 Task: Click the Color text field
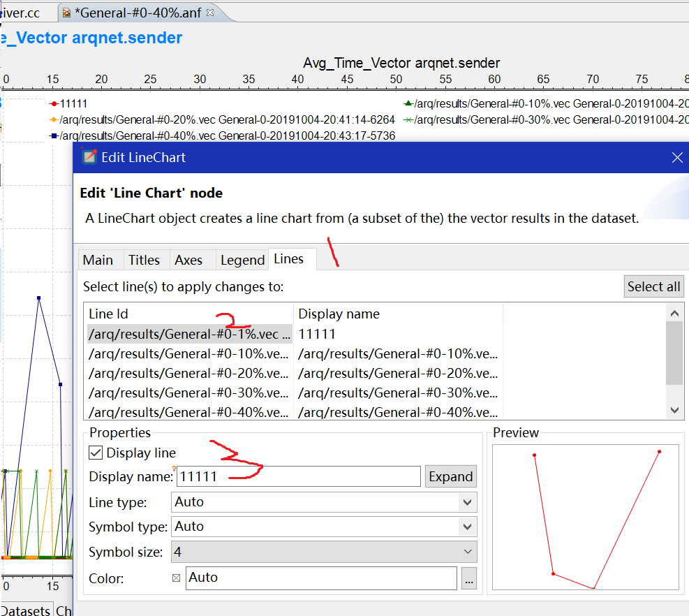point(321,578)
